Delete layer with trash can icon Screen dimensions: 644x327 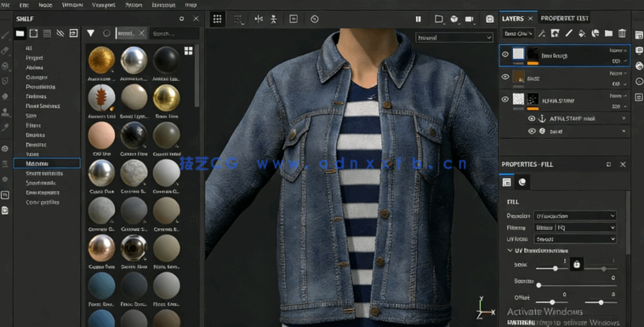point(622,33)
